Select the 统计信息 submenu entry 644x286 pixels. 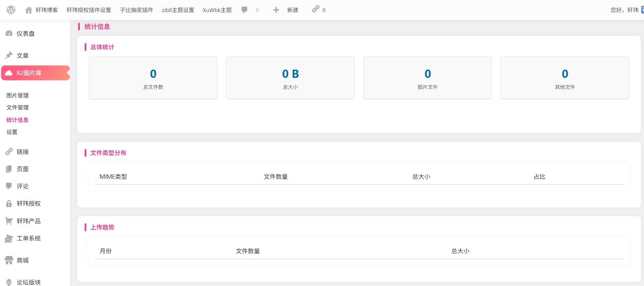pos(18,120)
